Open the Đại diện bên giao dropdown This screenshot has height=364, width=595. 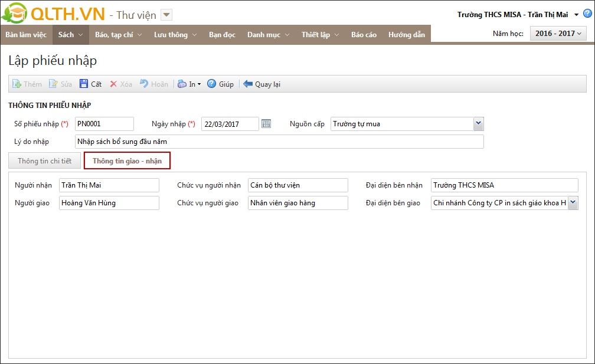573,203
